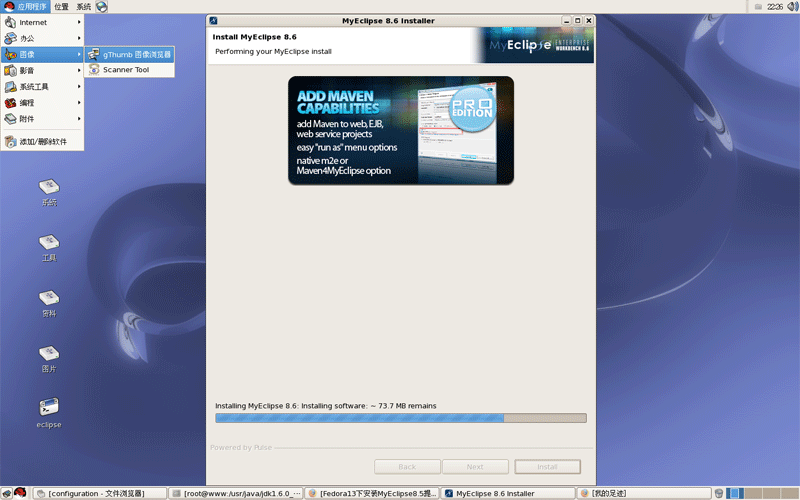Expand the 附件 accessories submenu
The height and width of the screenshot is (500, 800).
click(42, 119)
